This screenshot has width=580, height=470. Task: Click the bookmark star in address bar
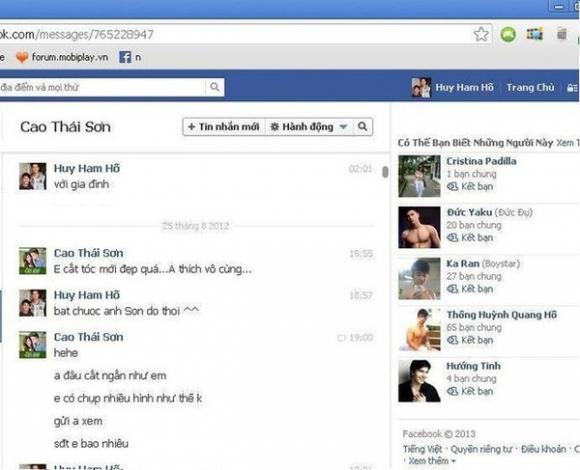pos(481,34)
